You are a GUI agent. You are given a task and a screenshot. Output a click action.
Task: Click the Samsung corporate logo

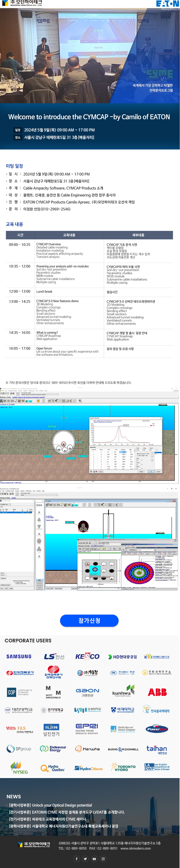click(x=19, y=656)
